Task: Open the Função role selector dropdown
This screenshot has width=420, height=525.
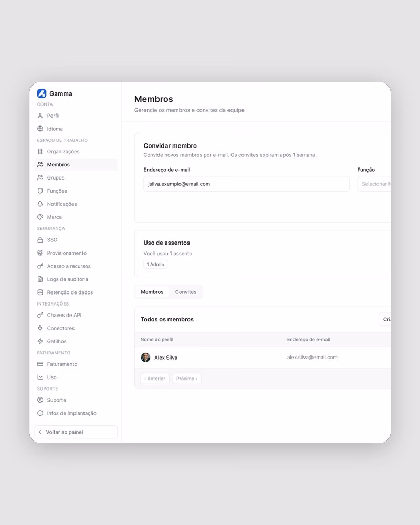Action: (x=374, y=184)
